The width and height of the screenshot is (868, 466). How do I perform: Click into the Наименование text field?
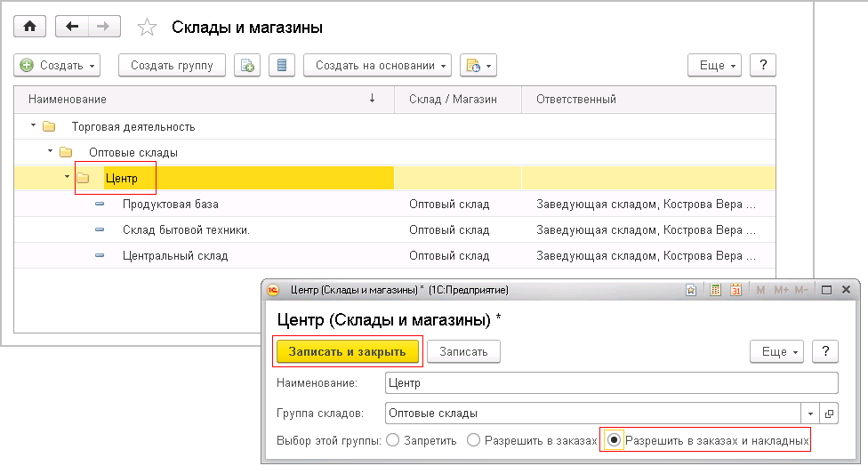pyautogui.click(x=611, y=383)
